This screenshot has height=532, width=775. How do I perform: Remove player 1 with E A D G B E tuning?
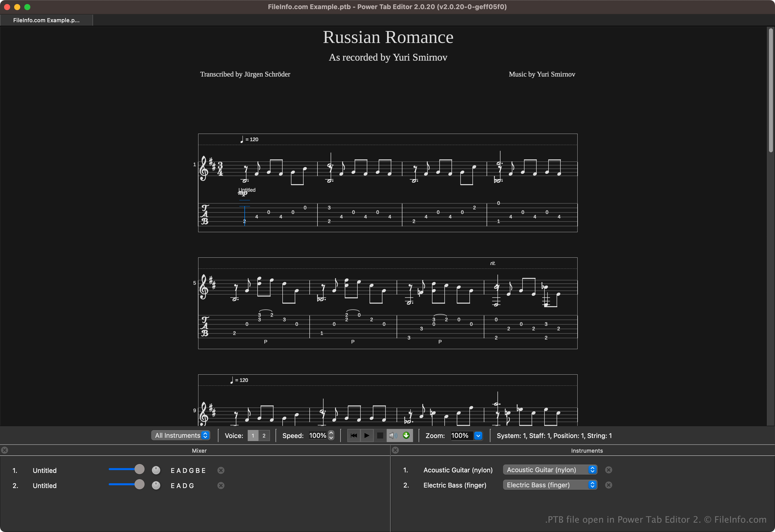[221, 470]
